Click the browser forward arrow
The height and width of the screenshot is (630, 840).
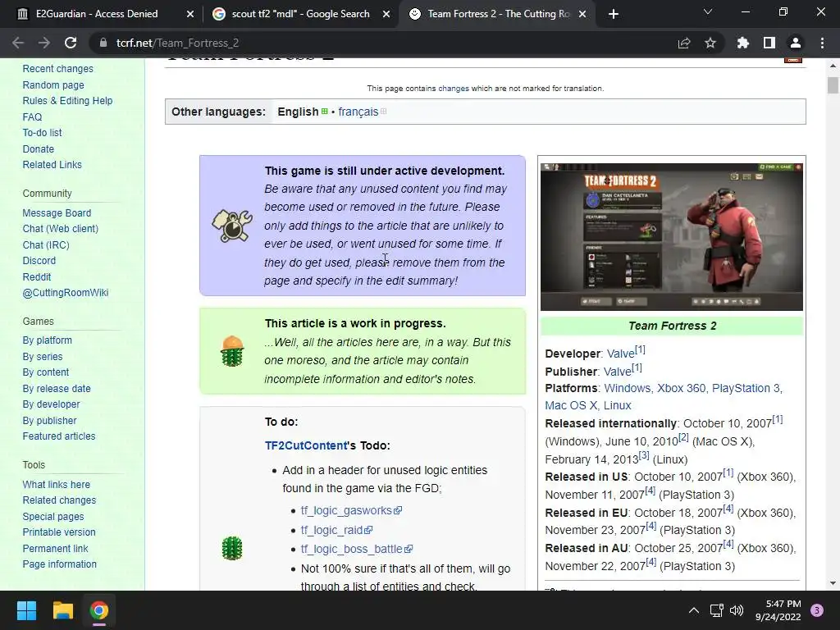(44, 43)
